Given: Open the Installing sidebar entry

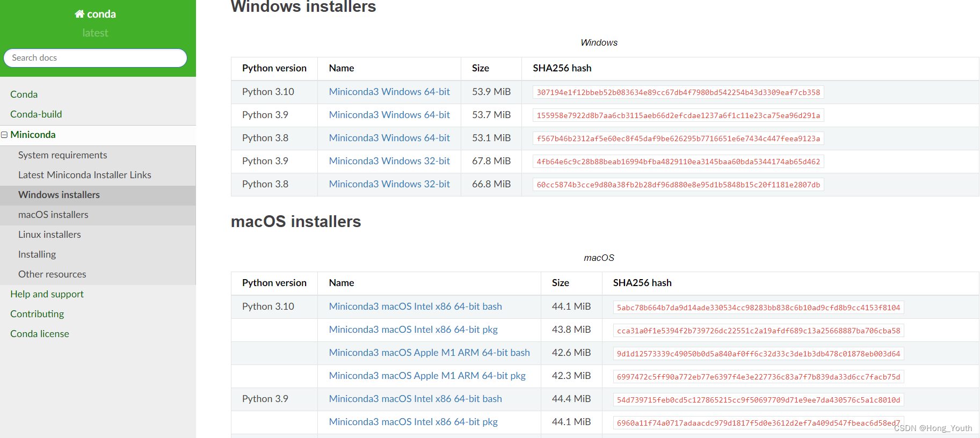Looking at the screenshot, I should click(x=37, y=254).
